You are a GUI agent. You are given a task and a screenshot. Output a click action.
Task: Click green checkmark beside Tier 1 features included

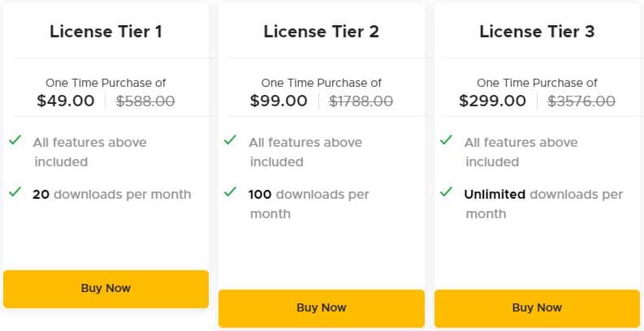click(15, 140)
